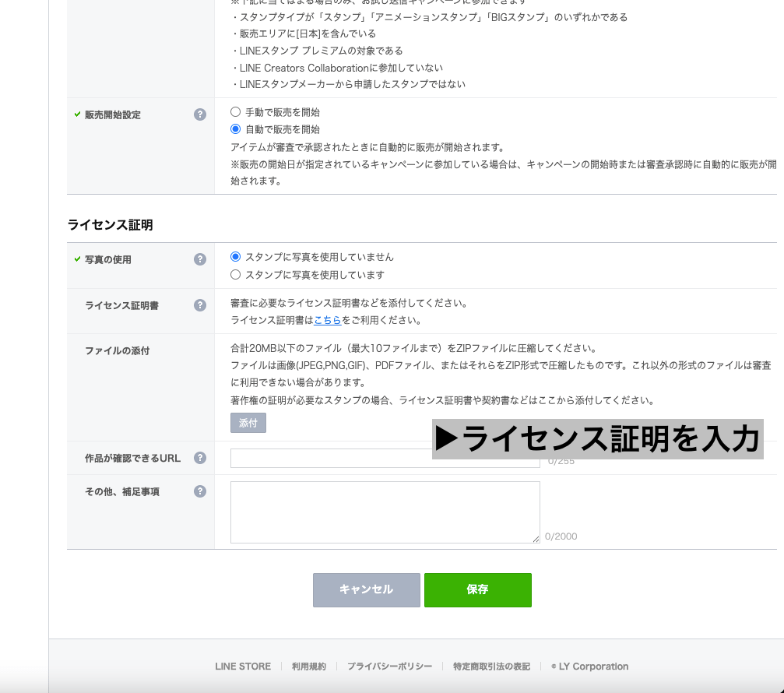Open プライバシーポリシー footer link
This screenshot has width=784, height=693.
[x=389, y=667]
